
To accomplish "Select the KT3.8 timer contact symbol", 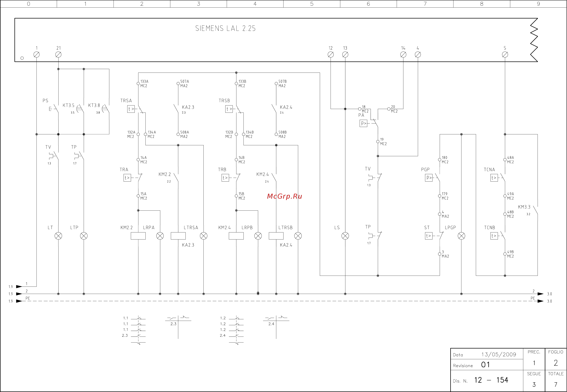I will (x=106, y=109).
